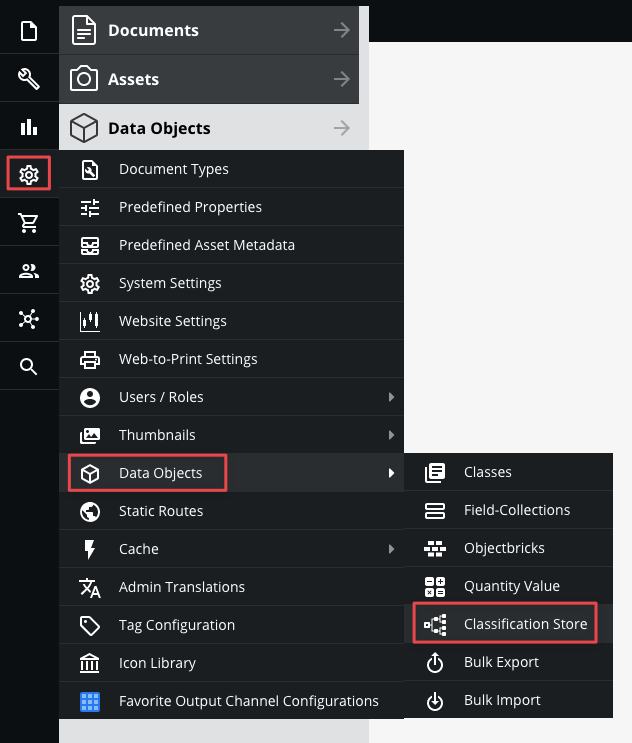Click the Users / Roles person icon
The width and height of the screenshot is (632, 743).
click(x=90, y=397)
